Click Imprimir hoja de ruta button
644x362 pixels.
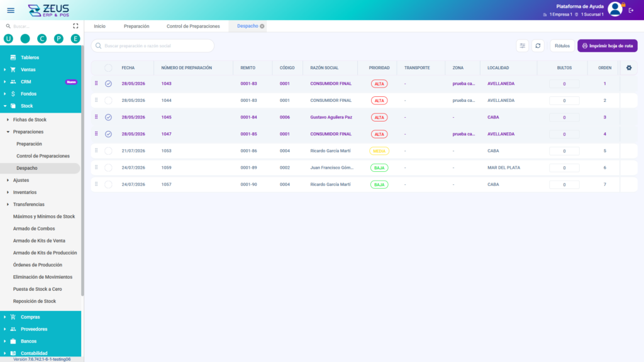click(608, 46)
